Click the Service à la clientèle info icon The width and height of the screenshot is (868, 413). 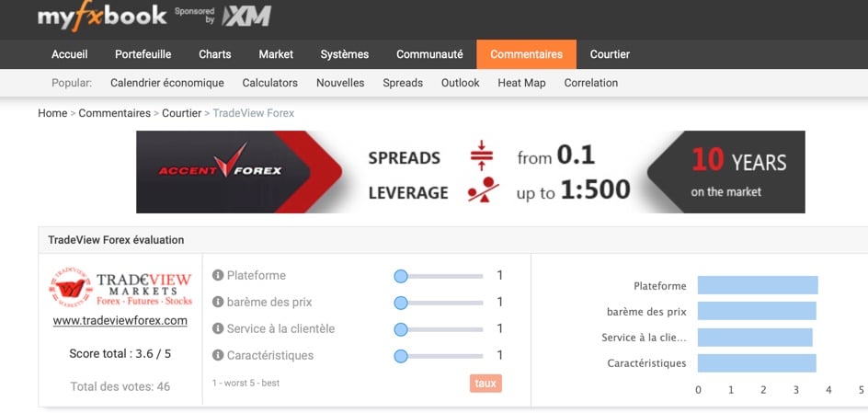coord(218,329)
